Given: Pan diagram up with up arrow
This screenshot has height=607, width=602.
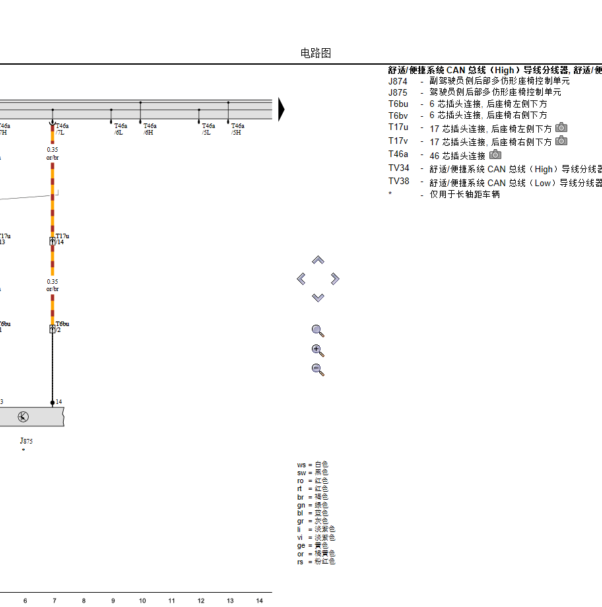Looking at the screenshot, I should [318, 260].
